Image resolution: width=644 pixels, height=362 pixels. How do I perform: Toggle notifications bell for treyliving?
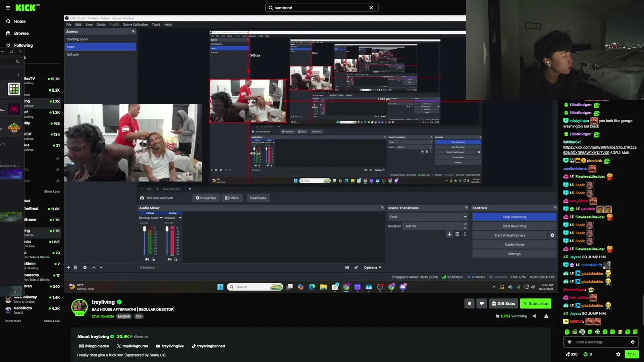click(469, 304)
